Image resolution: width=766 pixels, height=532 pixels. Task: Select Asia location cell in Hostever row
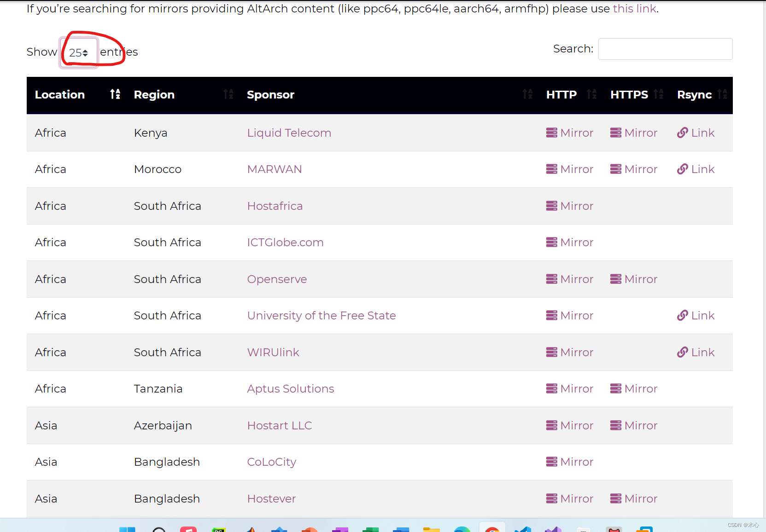click(x=46, y=499)
